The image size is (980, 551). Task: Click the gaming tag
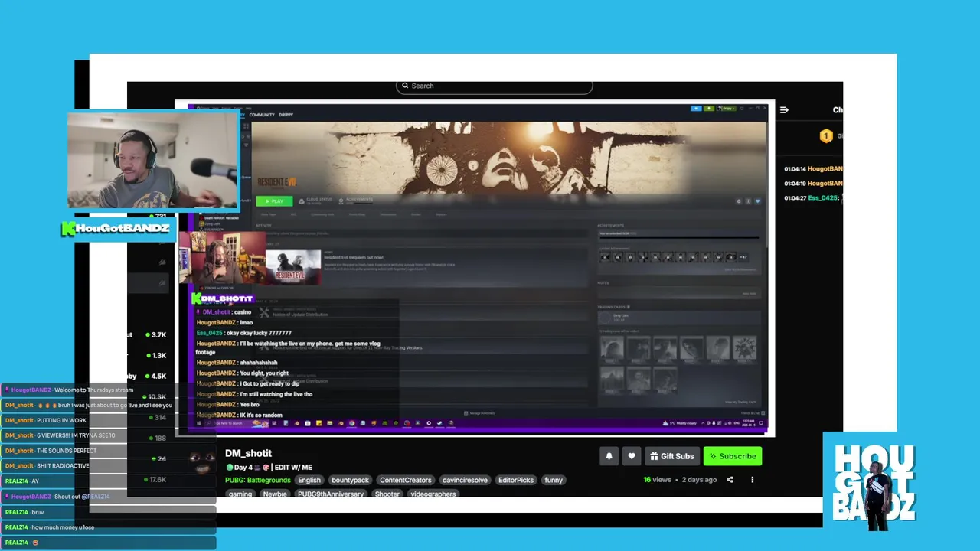[x=240, y=494]
